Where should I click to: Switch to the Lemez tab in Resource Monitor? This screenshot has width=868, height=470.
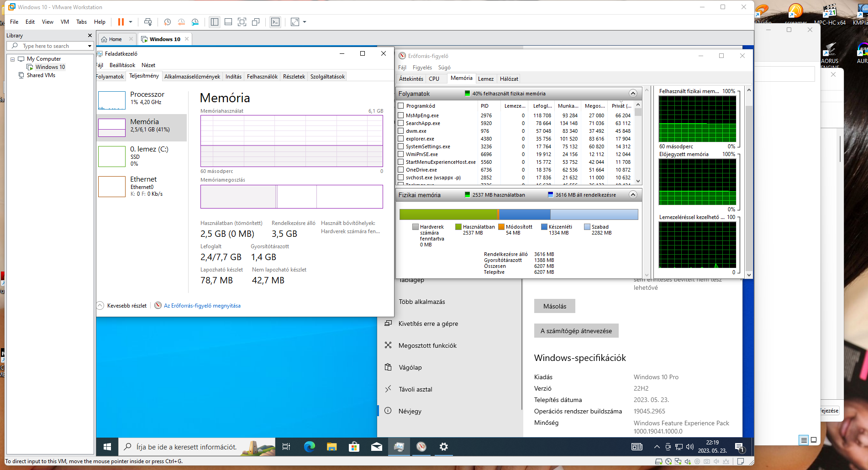[486, 79]
